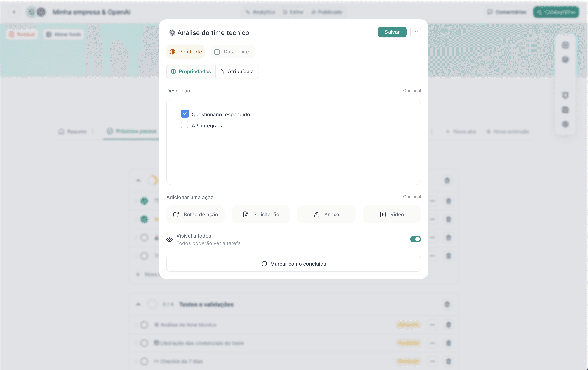Add a Botão de ação action
The height and width of the screenshot is (370, 588).
pos(195,214)
